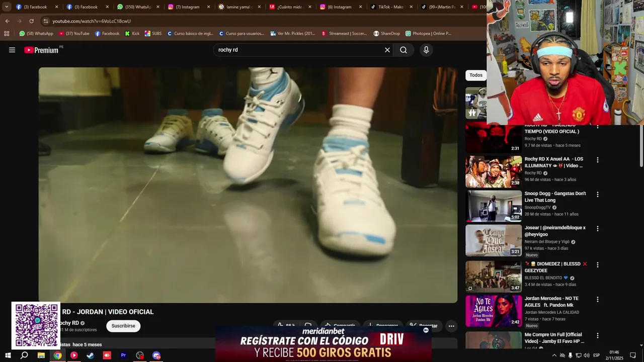Click the 01:46 clock in the taskbar
This screenshot has height=362, width=644.
point(614,352)
